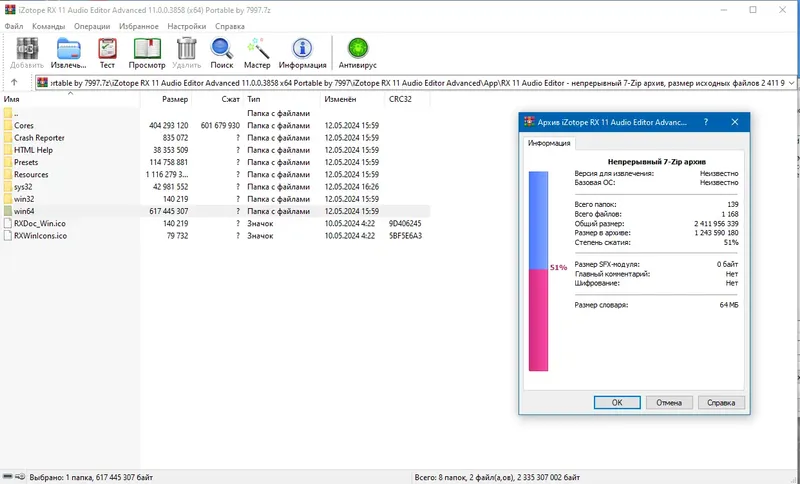
Task: Click the Извлечь toolbar icon
Action: (68, 49)
